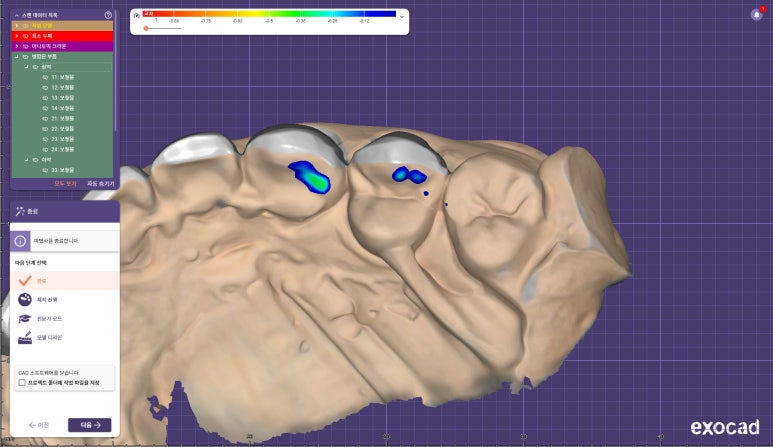This screenshot has width=773, height=447.
Task: Hide the 최소 두께 red layer
Action: point(24,35)
